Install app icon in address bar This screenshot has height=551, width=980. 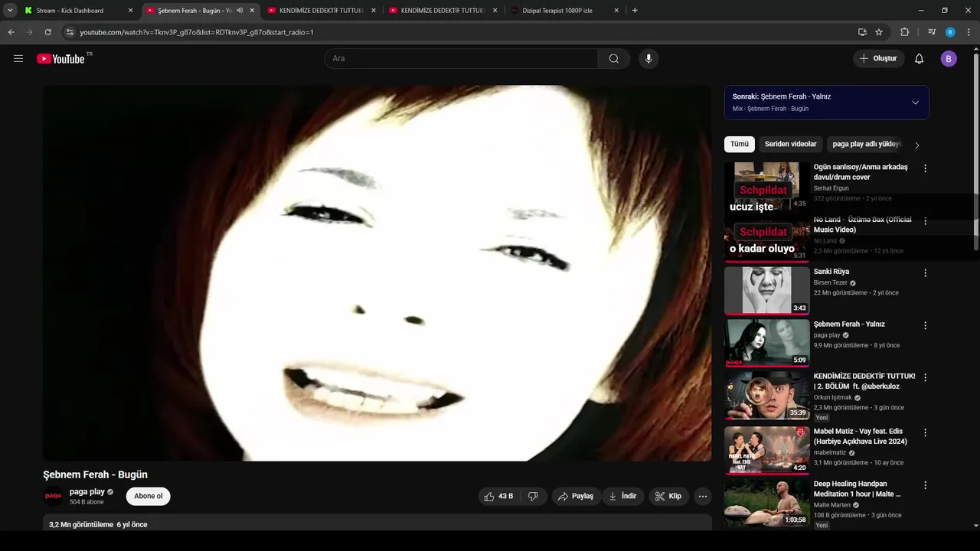click(862, 32)
